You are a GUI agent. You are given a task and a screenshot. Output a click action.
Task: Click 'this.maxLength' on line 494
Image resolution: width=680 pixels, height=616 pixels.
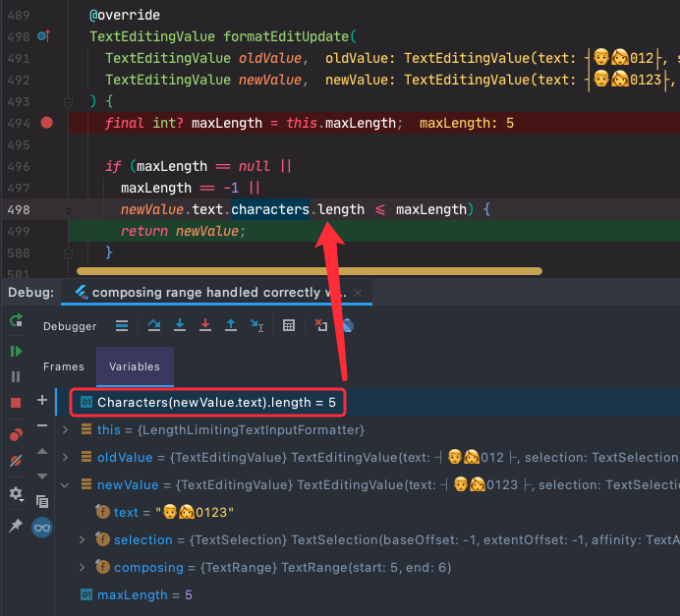pyautogui.click(x=341, y=123)
